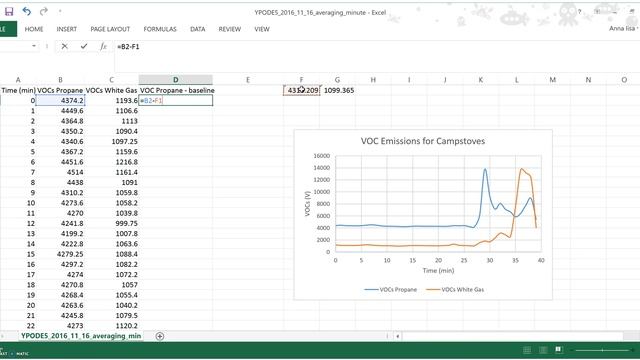Click the 'Time (min)' chart axis title
The image size is (640, 360).
tap(438, 270)
